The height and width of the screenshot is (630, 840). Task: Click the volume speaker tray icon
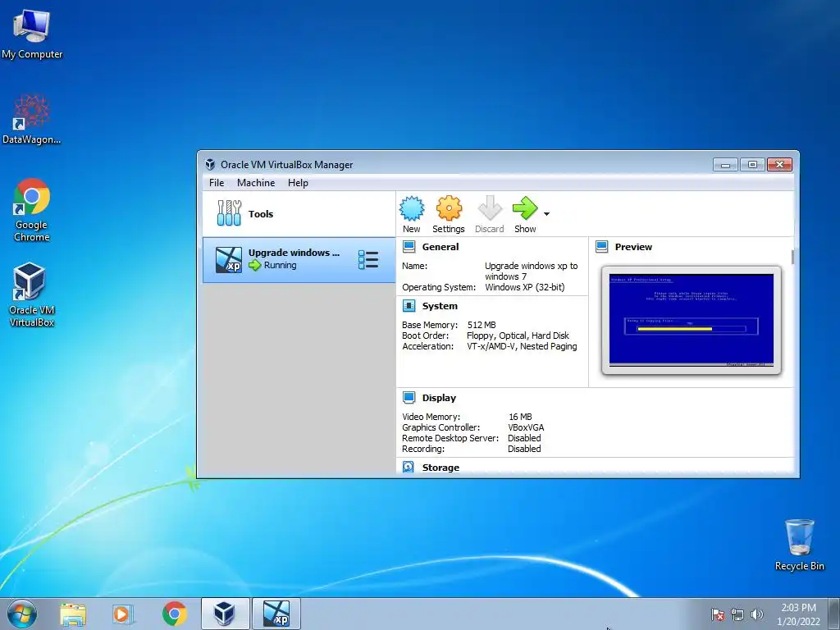(x=756, y=614)
